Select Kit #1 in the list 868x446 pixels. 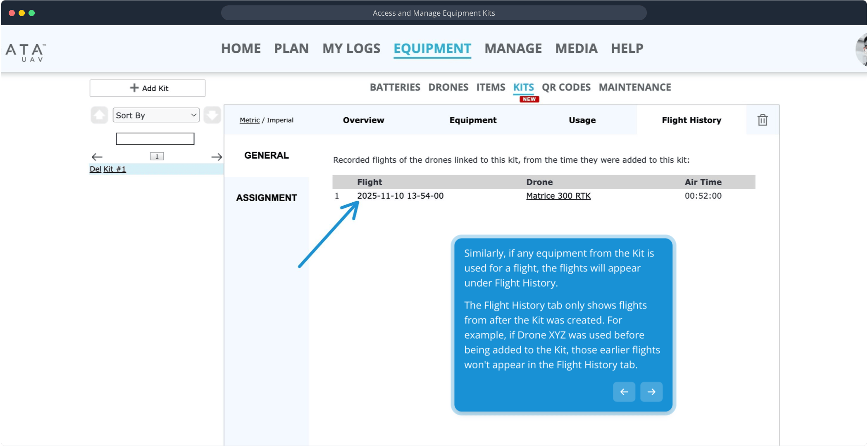pyautogui.click(x=114, y=169)
